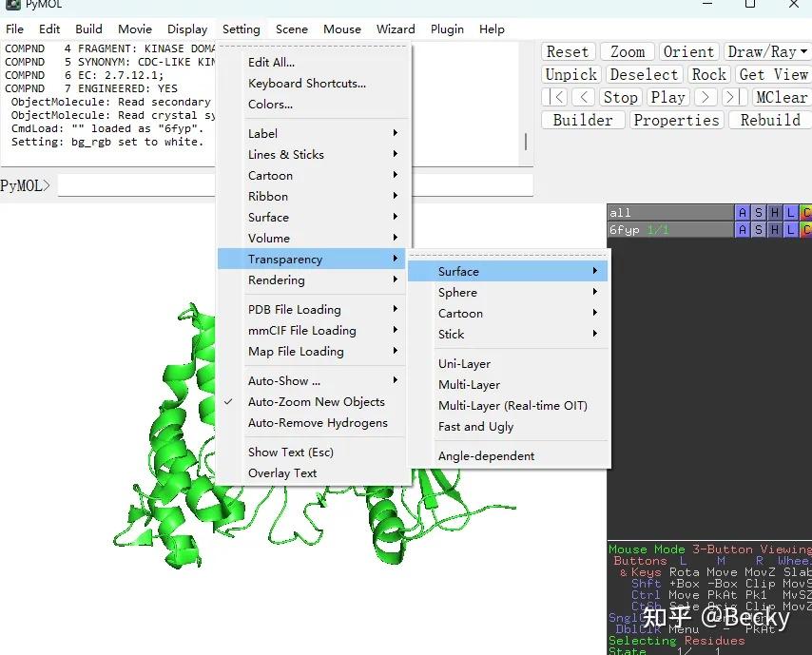
Task: Expand the Cartoon settings submenu
Action: pos(314,176)
